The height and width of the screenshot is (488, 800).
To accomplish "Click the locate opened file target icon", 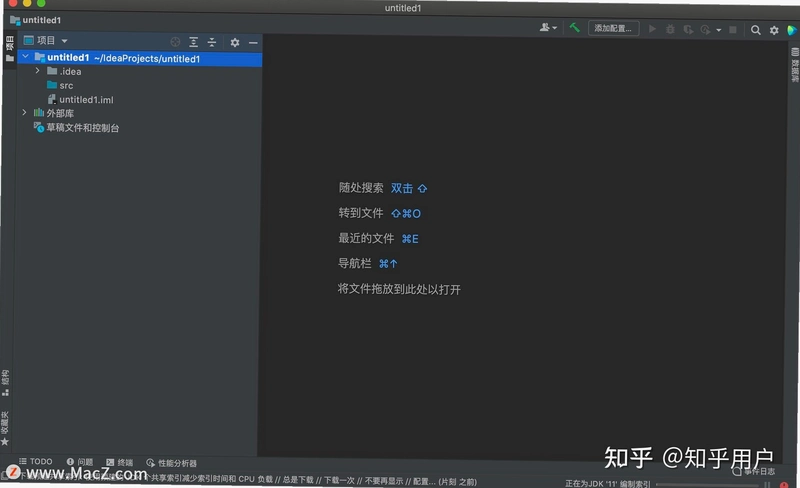I will point(175,42).
